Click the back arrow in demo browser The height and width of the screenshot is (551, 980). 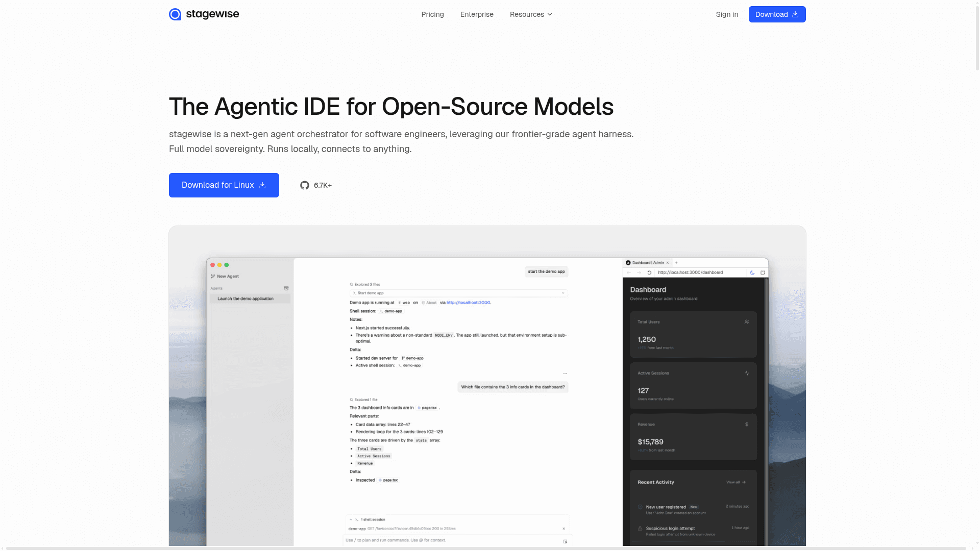(629, 272)
